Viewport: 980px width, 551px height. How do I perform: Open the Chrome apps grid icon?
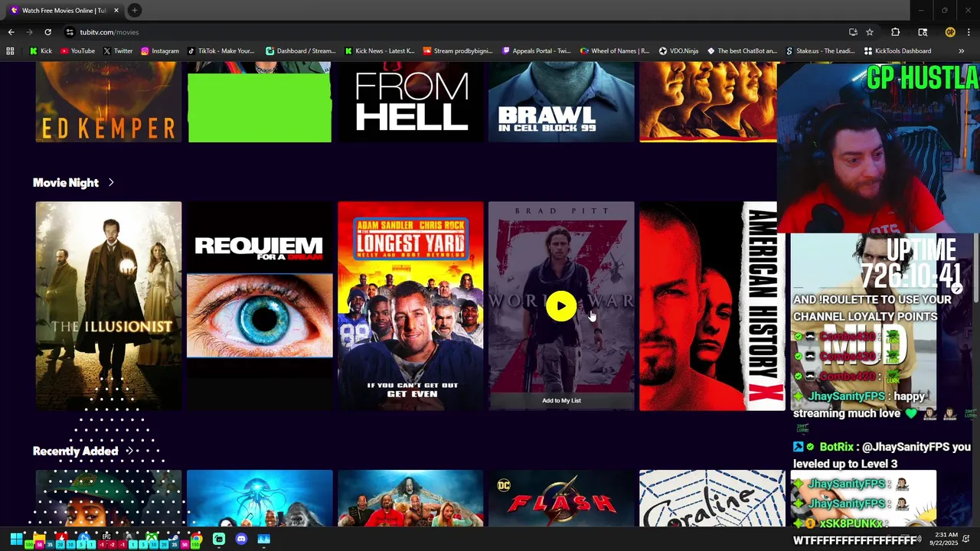pos(10,51)
